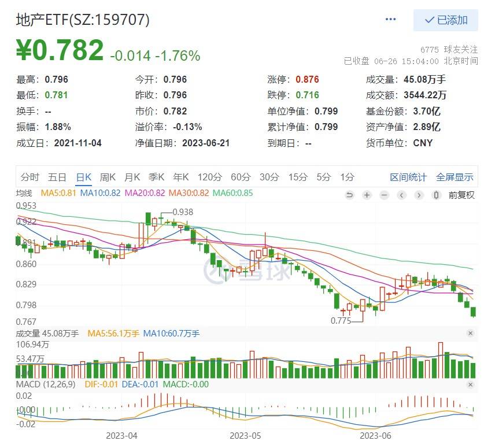495x448 pixels.
Task: Switch to the 30分 interval tab
Action: tap(269, 177)
